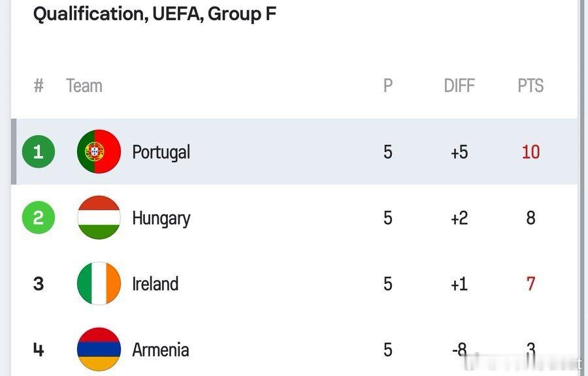The image size is (588, 376).
Task: Open the Portugal team link
Action: (x=161, y=152)
